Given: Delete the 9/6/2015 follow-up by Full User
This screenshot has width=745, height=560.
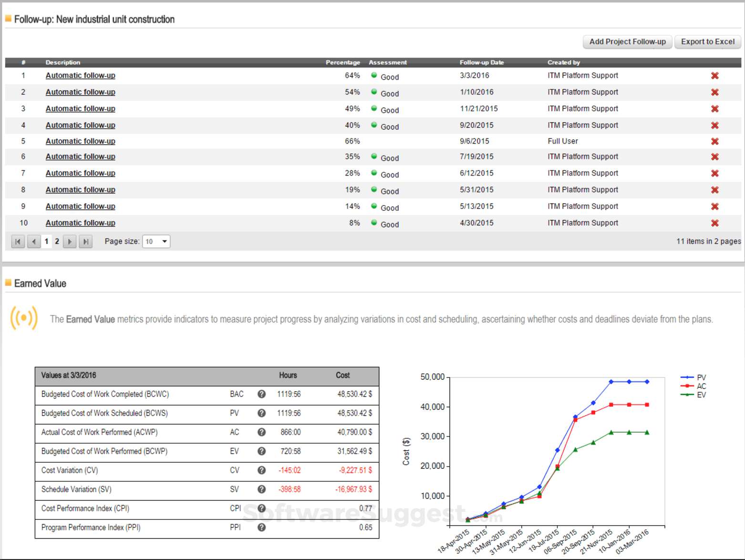Looking at the screenshot, I should tap(714, 142).
